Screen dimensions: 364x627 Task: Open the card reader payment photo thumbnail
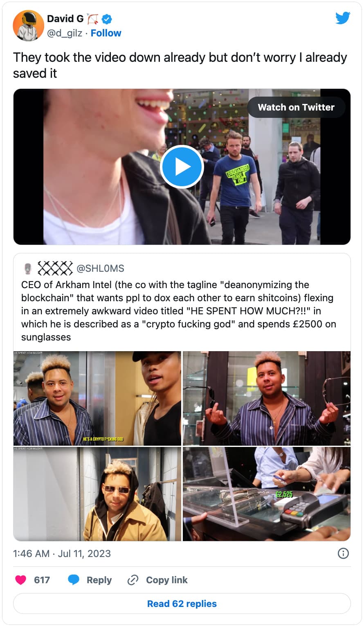pyautogui.click(x=267, y=494)
